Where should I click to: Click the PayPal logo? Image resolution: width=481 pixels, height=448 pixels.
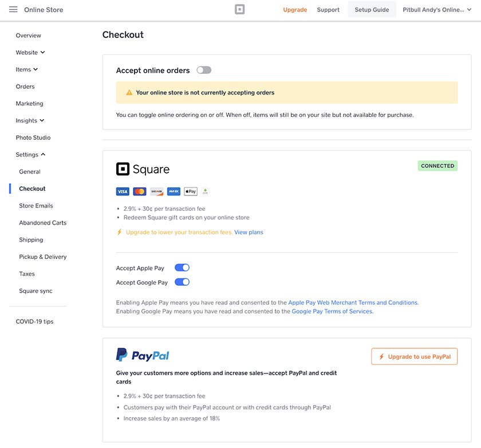142,355
